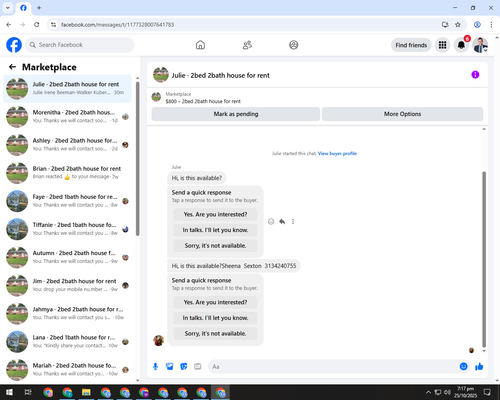Open Tiffanie 2bed 1bath conversation
The width and height of the screenshot is (500, 400).
click(68, 229)
